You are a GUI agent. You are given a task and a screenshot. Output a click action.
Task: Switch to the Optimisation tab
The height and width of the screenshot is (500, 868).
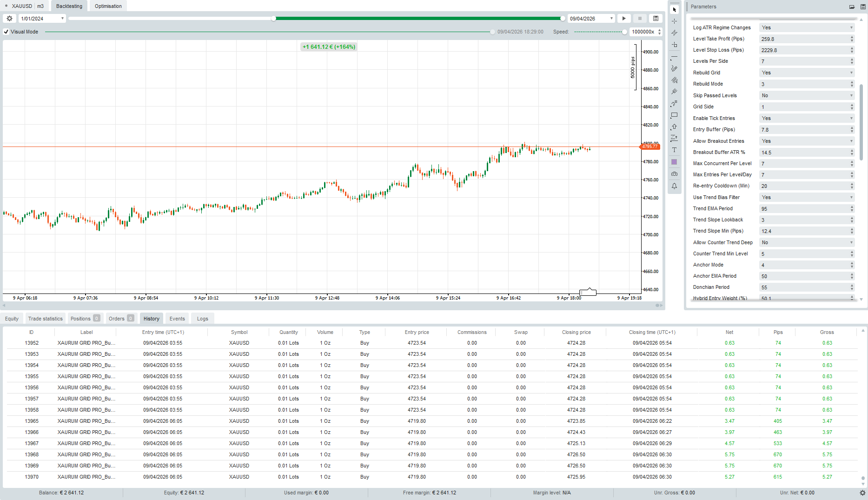(x=108, y=6)
